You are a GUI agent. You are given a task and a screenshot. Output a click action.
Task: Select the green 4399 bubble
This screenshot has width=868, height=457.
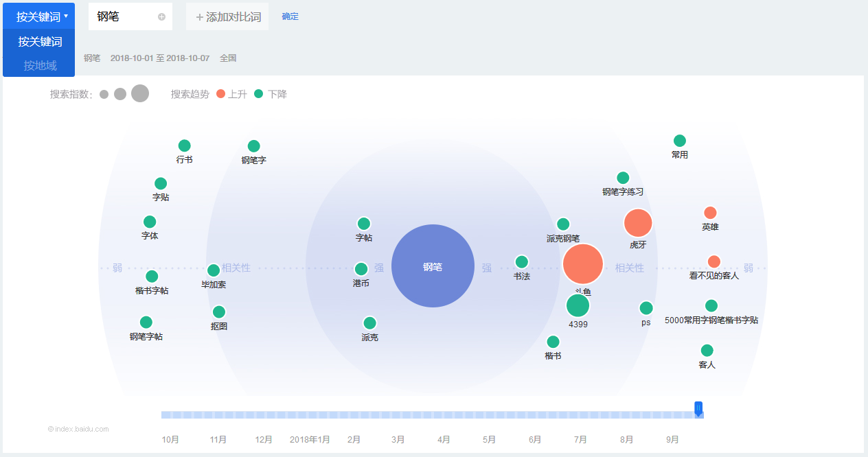578,305
